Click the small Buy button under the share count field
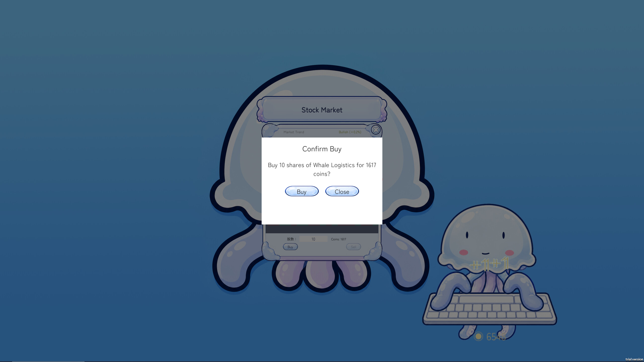This screenshot has width=644, height=362. [x=290, y=247]
